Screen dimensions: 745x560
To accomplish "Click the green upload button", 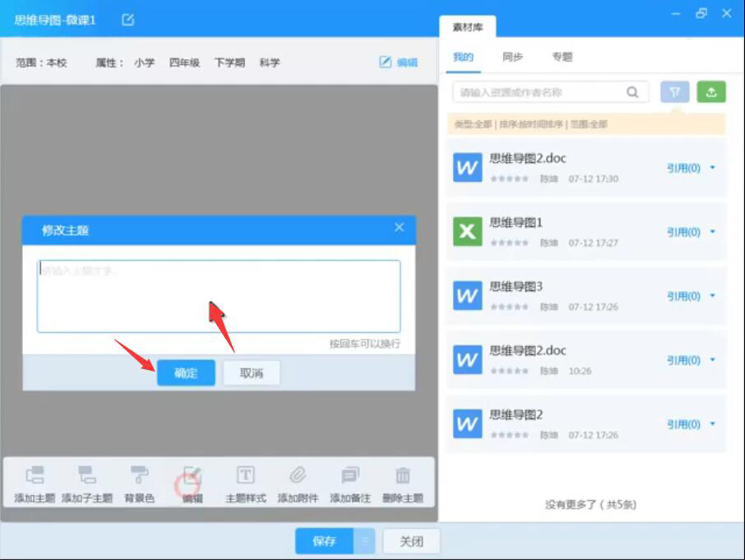I will click(711, 92).
